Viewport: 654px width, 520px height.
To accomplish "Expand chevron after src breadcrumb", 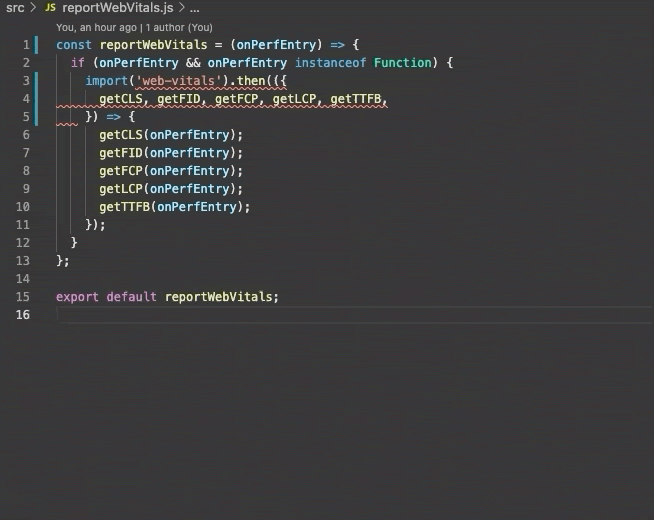I will pos(33,8).
